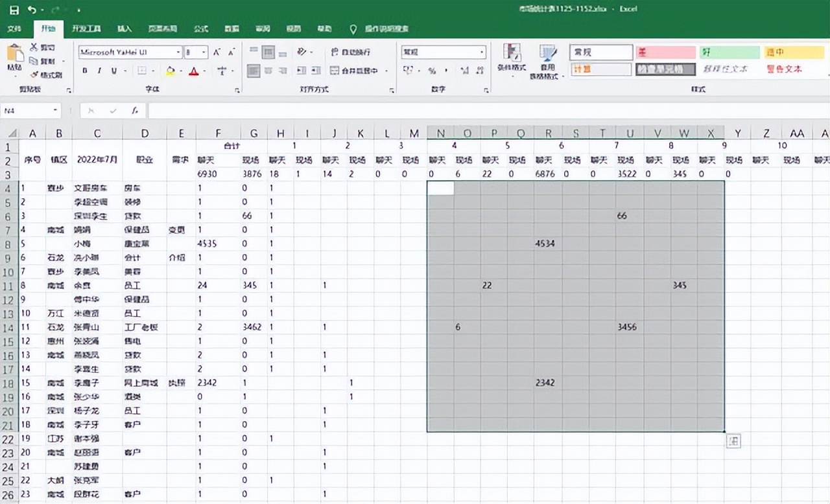Screen dimensions: 830x504
Task: Open the insert function fx dialog
Action: tap(135, 111)
